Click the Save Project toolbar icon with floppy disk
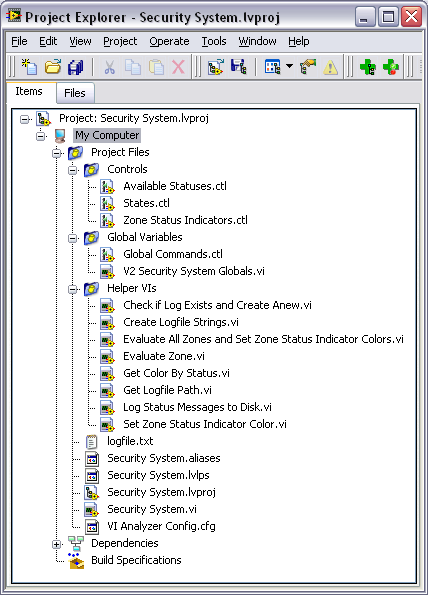 [x=239, y=67]
